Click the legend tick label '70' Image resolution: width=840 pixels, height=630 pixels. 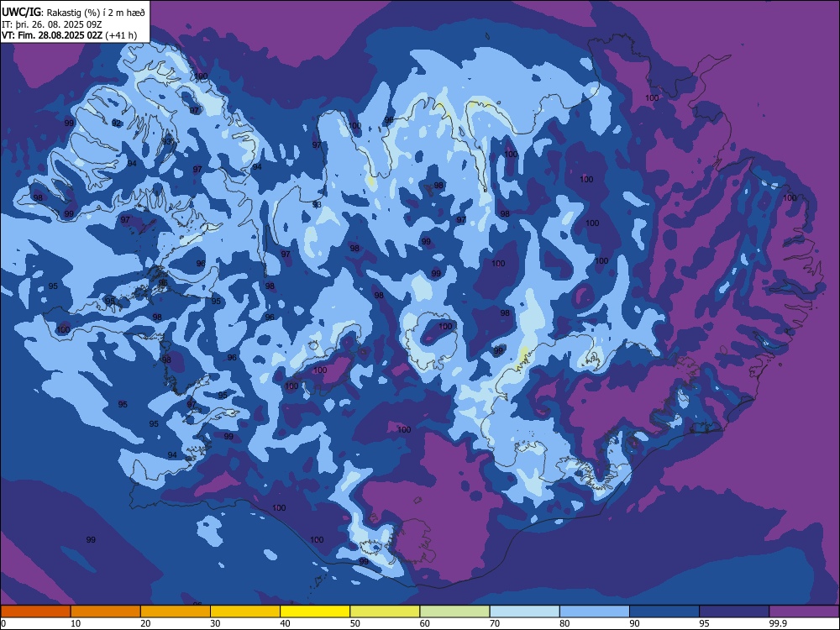(x=495, y=623)
